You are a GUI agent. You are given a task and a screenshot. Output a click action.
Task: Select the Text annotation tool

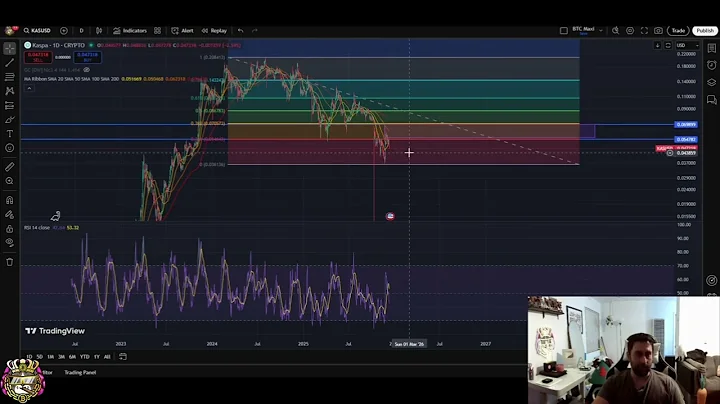click(x=9, y=134)
